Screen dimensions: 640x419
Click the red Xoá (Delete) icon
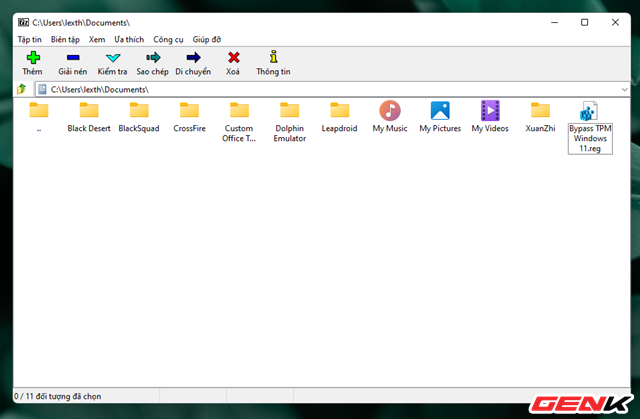point(233,58)
